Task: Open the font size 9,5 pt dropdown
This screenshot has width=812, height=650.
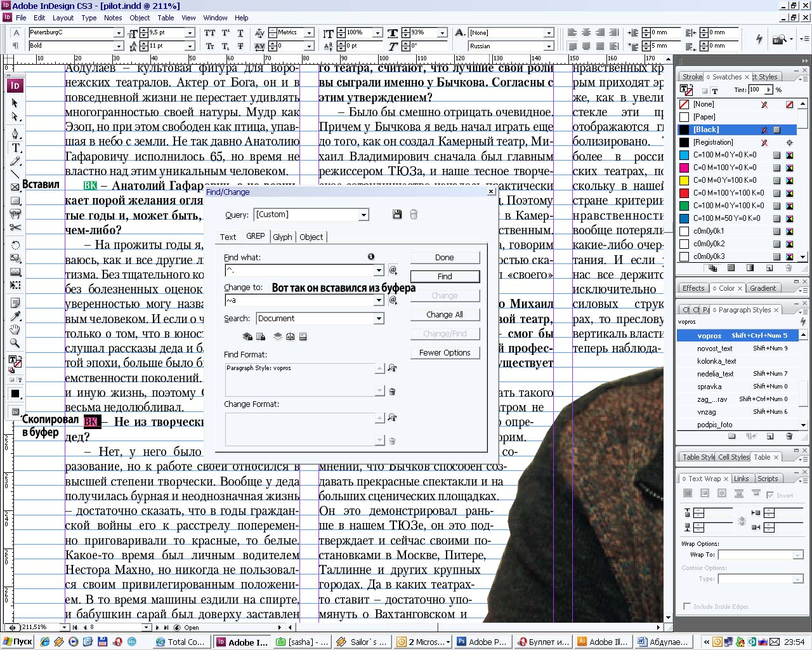Action: pyautogui.click(x=190, y=32)
